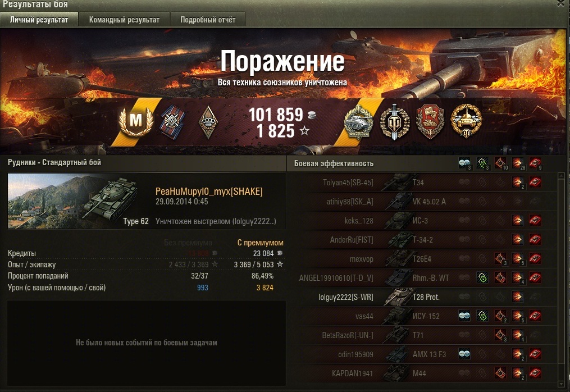Open the Подробный отчёт tab

click(x=208, y=20)
